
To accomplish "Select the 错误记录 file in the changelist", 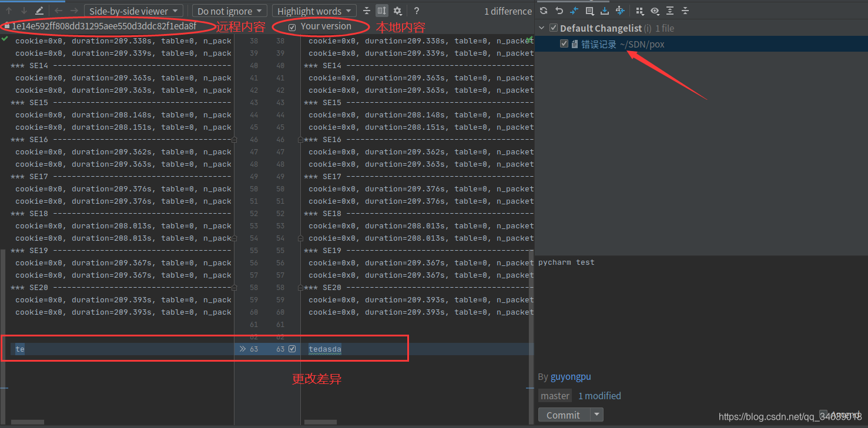I will coord(597,43).
